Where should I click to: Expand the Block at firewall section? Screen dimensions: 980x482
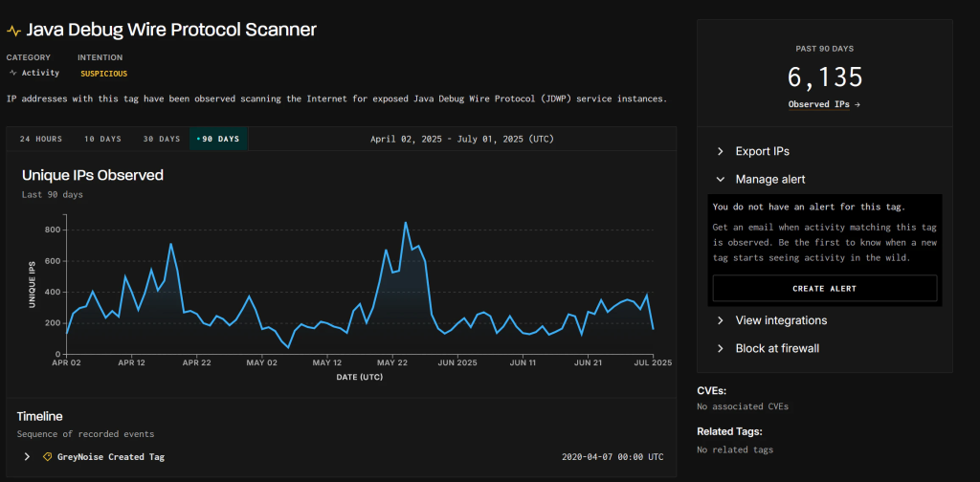tap(776, 348)
